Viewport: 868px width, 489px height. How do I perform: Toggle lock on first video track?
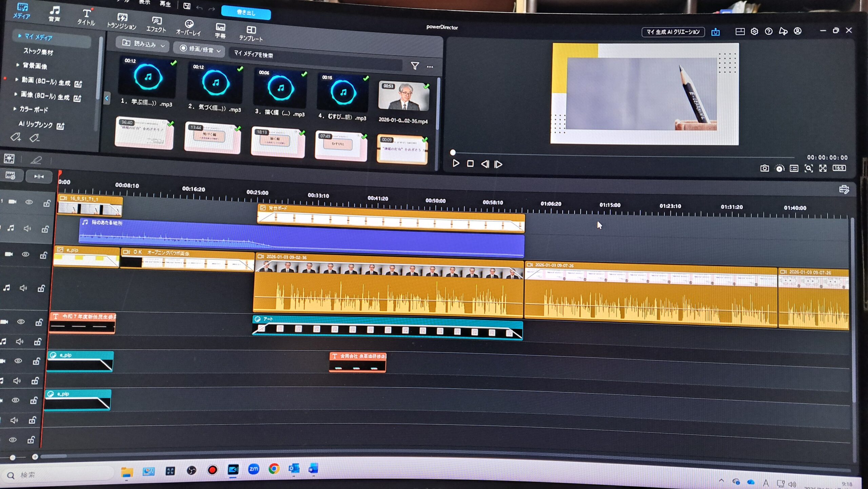(x=47, y=203)
